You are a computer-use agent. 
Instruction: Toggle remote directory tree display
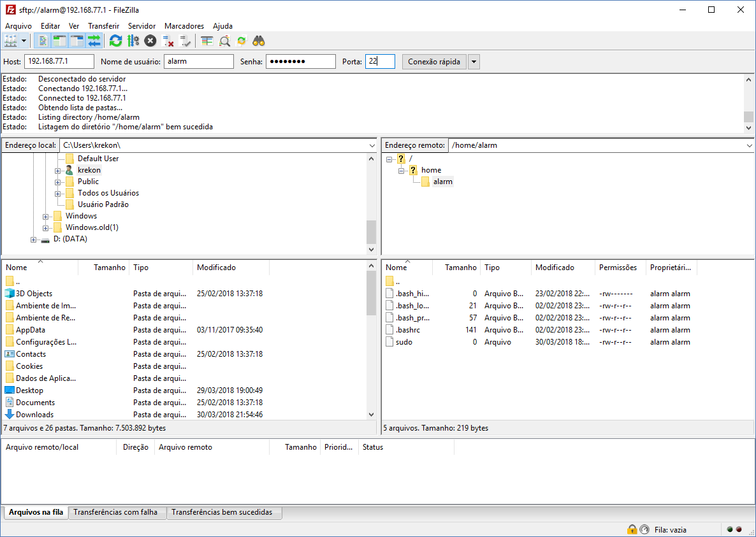[x=76, y=41]
